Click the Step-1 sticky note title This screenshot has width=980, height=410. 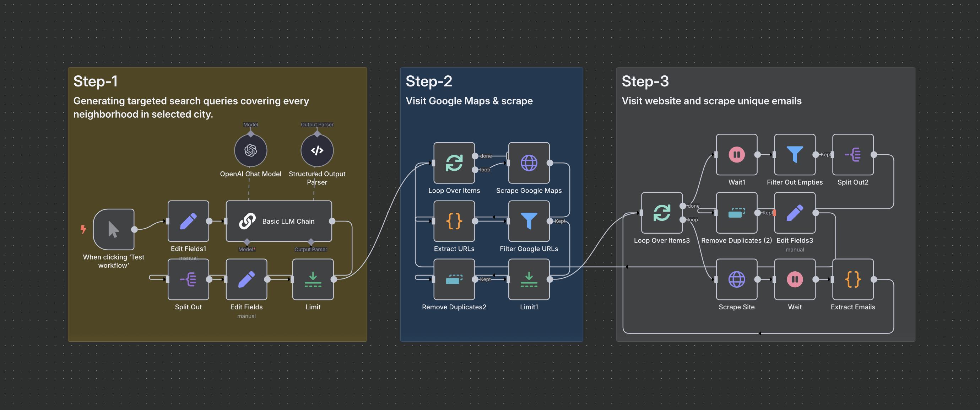(x=96, y=81)
